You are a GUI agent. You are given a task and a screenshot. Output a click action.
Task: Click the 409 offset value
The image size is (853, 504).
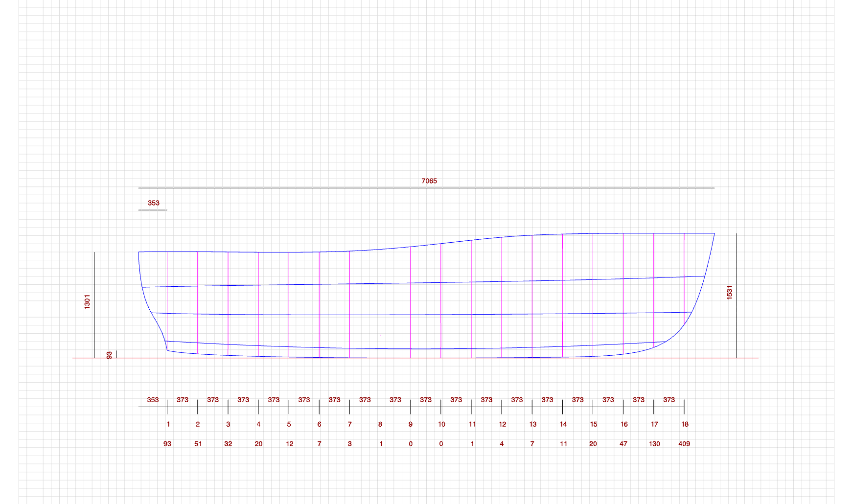pyautogui.click(x=684, y=444)
